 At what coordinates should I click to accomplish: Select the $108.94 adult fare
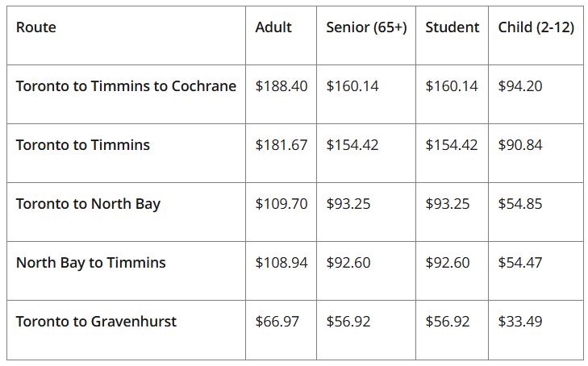(x=281, y=263)
